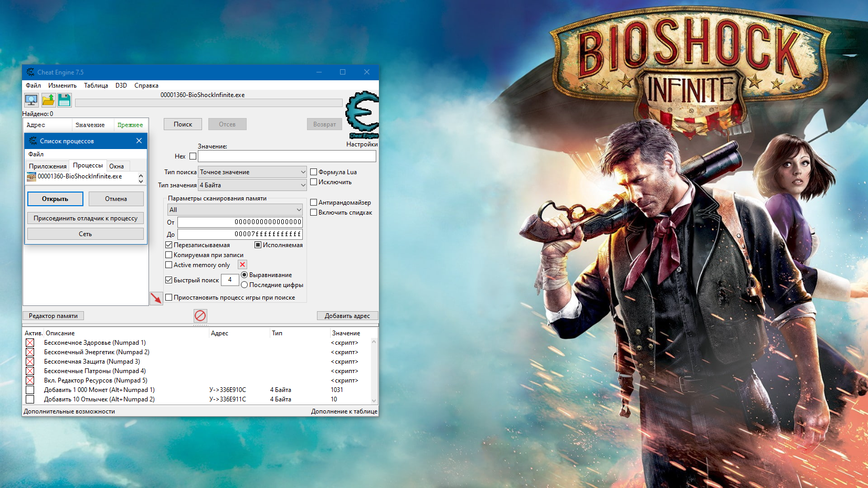Click the open file folder icon
Viewport: 868px width, 488px height.
(48, 100)
